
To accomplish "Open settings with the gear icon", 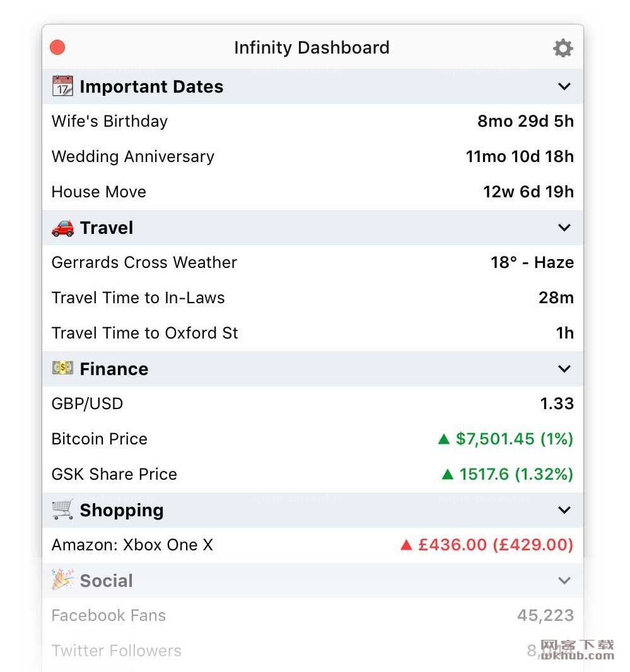I will [563, 48].
